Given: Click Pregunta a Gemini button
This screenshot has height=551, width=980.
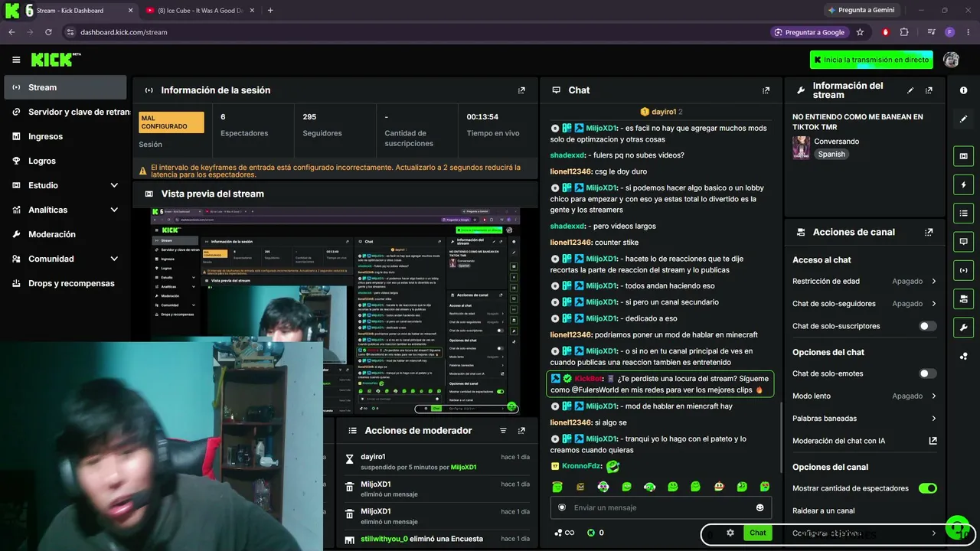Looking at the screenshot, I should point(861,10).
